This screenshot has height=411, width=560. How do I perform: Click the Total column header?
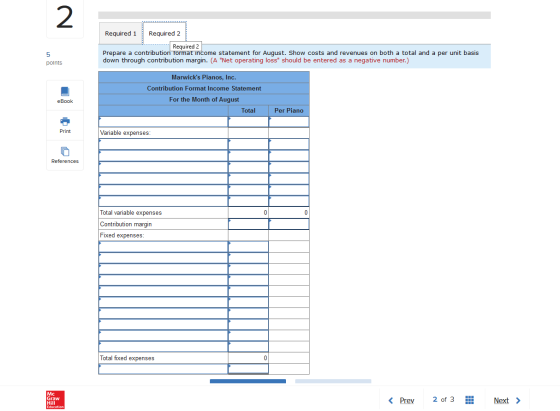pyautogui.click(x=248, y=111)
